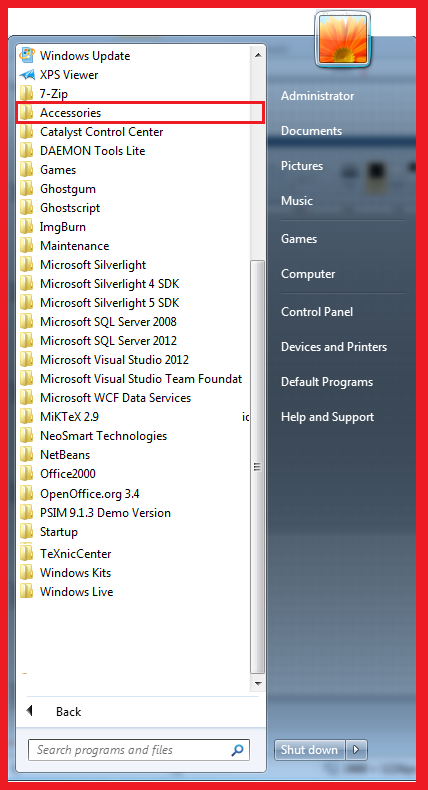Open the Shut down options arrow

point(356,750)
